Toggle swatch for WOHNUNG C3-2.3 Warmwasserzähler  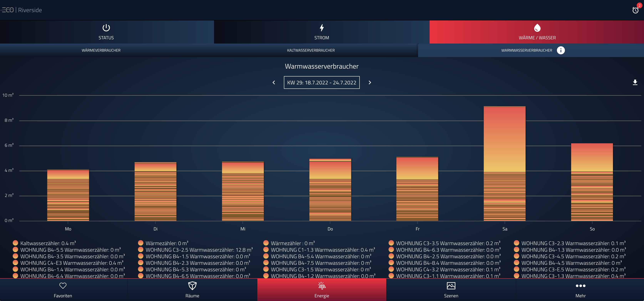point(517,243)
